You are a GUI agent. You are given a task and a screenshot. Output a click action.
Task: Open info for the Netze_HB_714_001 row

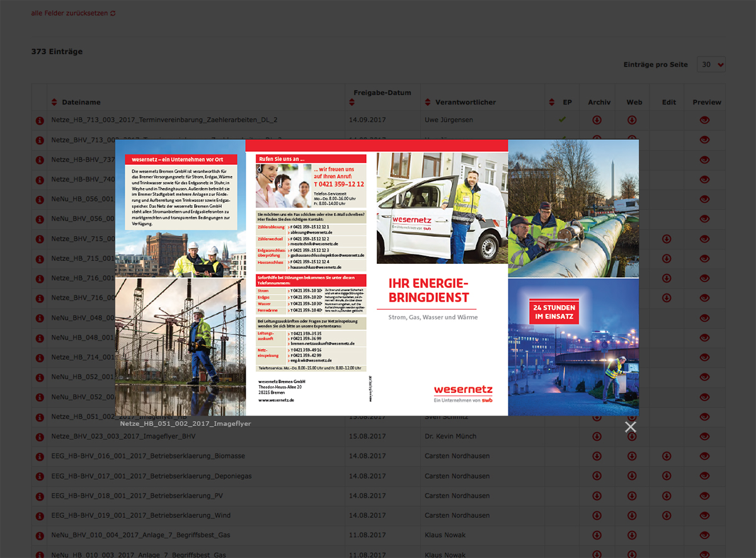coord(39,358)
